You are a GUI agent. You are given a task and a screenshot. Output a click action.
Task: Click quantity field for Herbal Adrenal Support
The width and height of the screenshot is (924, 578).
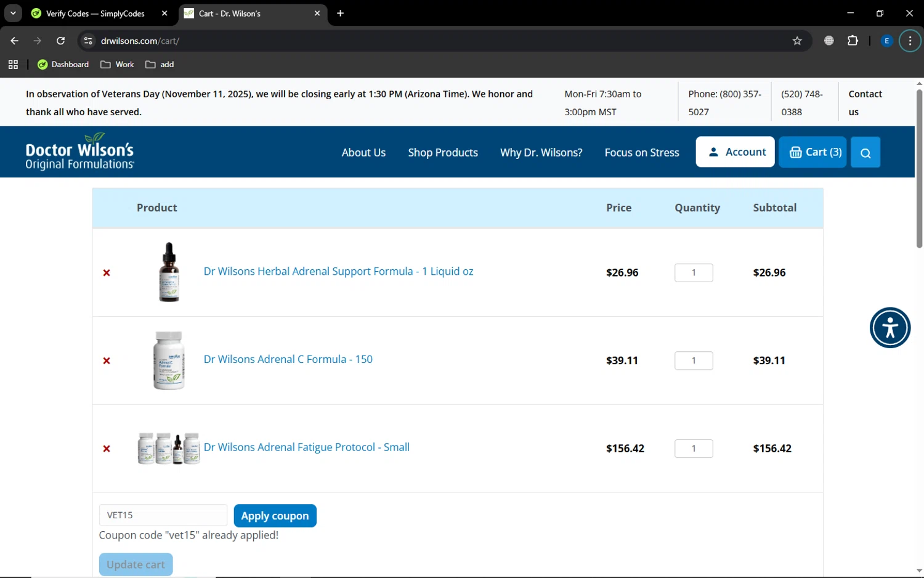coord(694,273)
